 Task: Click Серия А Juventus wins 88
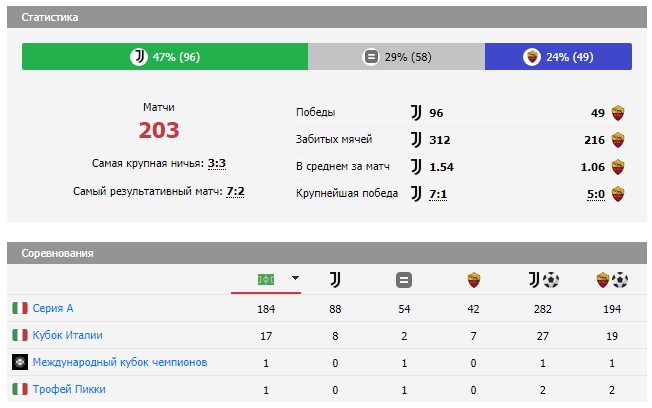point(335,309)
